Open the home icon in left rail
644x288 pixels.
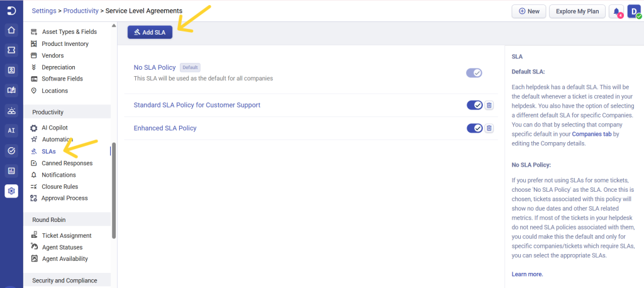pos(11,30)
